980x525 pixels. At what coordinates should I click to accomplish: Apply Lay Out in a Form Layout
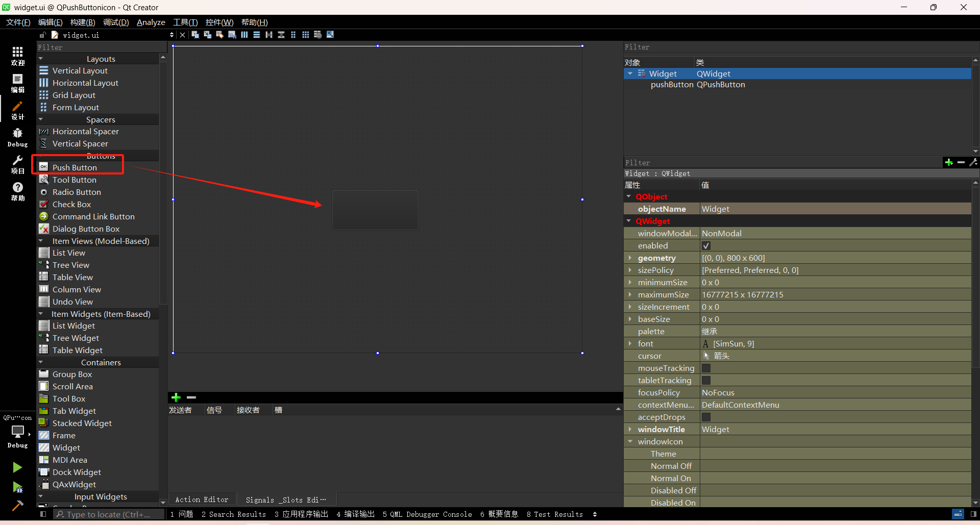(293, 35)
